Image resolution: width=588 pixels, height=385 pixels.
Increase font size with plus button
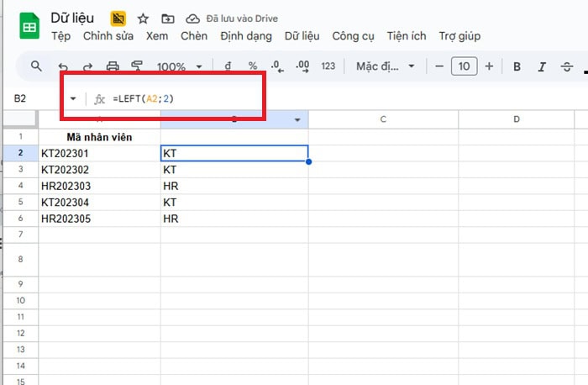point(489,66)
